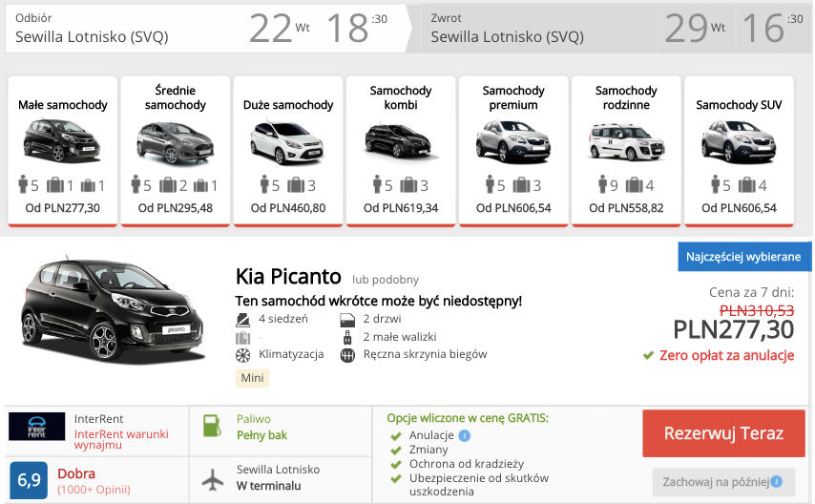Viewport: 815px width, 504px height.
Task: Click the info icon on Zachowaj na później
Action: point(777,481)
